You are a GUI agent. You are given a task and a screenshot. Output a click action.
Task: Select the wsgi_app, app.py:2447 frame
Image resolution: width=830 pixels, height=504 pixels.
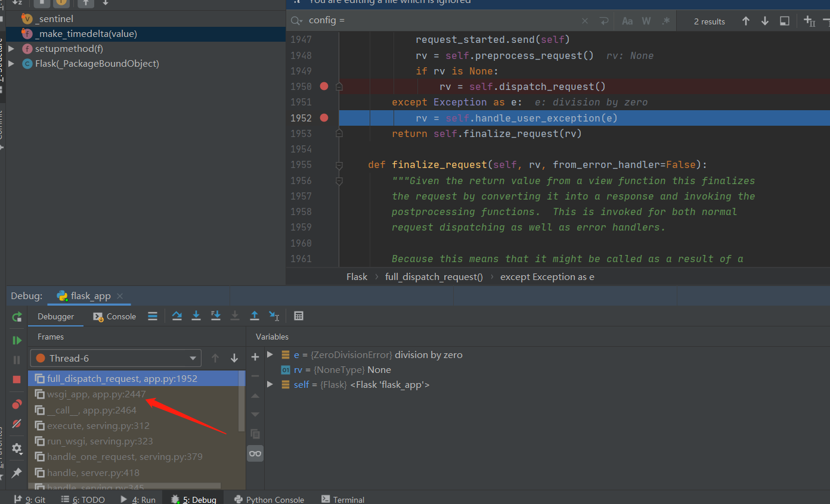[x=96, y=394]
